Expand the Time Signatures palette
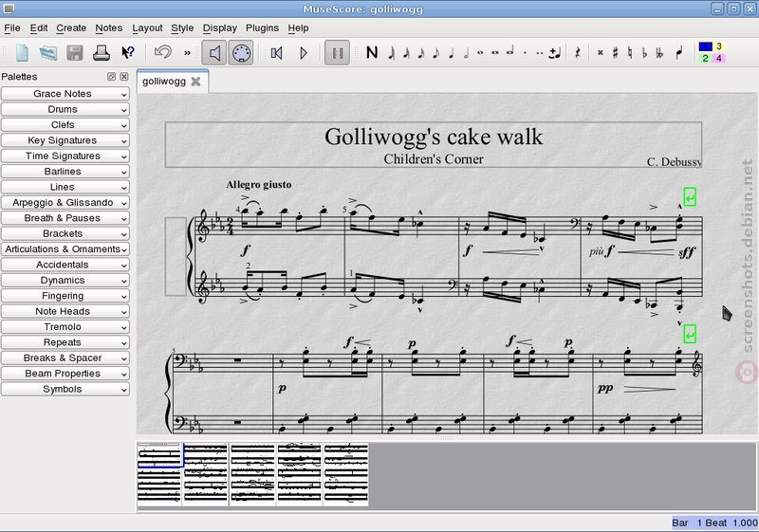The width and height of the screenshot is (759, 532). (x=65, y=156)
